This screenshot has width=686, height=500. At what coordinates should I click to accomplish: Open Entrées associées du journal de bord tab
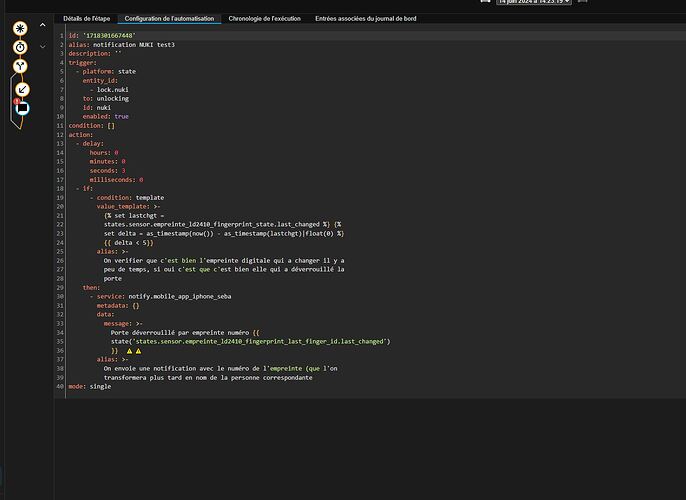click(x=366, y=19)
